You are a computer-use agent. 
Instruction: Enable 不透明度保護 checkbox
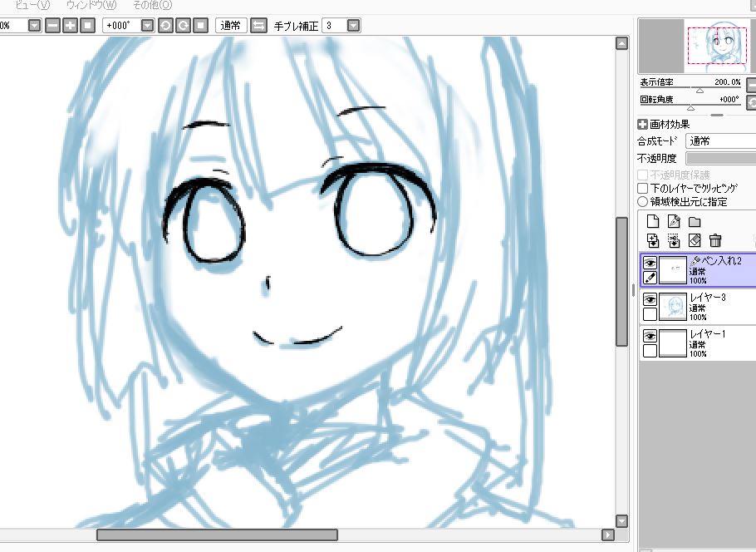tap(642, 175)
